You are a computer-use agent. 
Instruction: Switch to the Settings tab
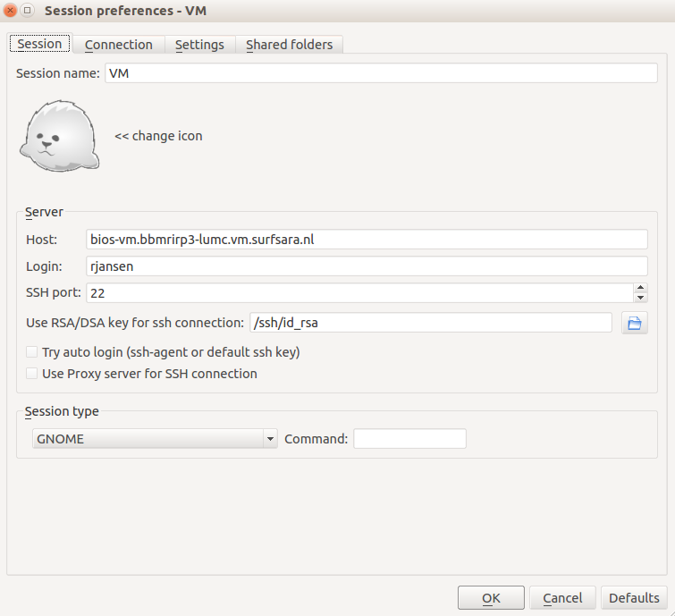pos(198,45)
